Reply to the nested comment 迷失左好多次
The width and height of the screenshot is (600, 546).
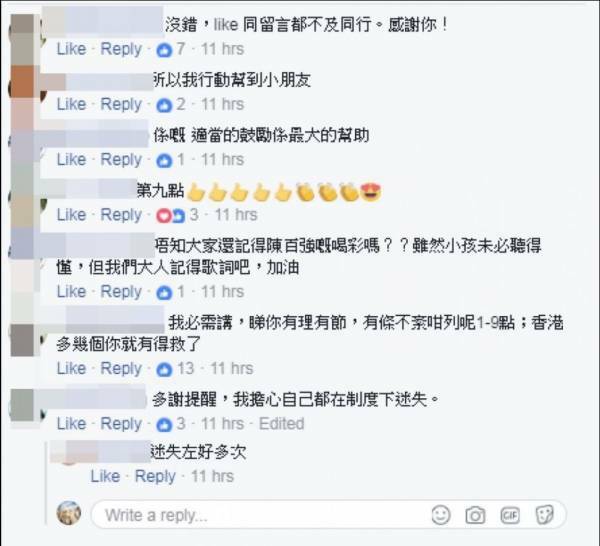pyautogui.click(x=155, y=477)
